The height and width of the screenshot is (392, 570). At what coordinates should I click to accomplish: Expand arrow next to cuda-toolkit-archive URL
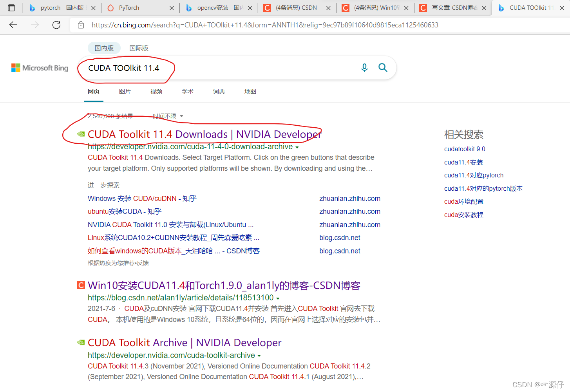[259, 356]
